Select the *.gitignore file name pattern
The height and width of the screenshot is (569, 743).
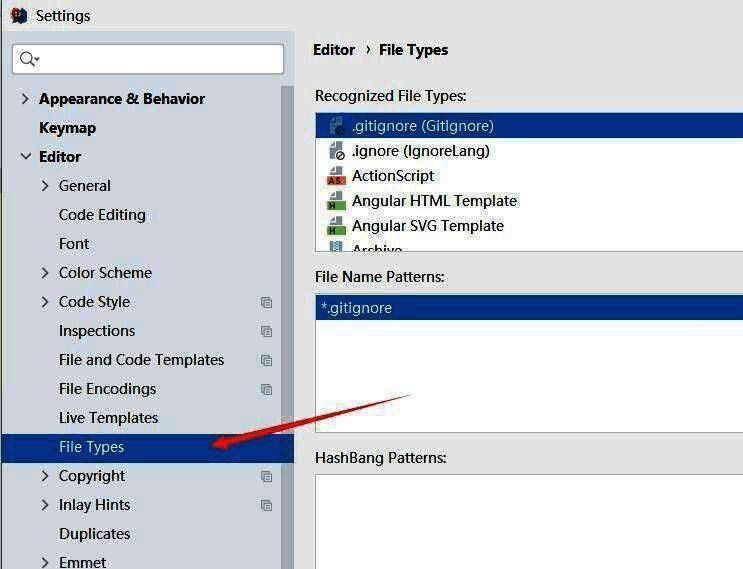tap(357, 308)
